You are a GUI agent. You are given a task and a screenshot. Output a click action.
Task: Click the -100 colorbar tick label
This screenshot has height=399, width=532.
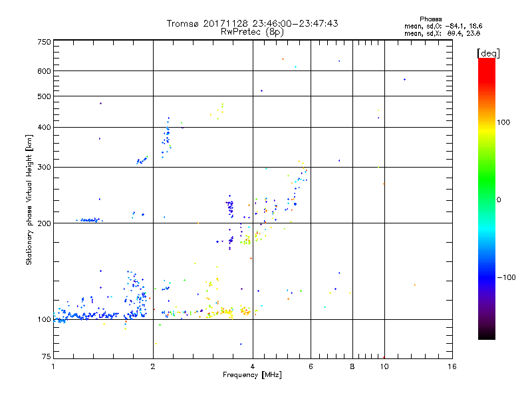pos(505,277)
